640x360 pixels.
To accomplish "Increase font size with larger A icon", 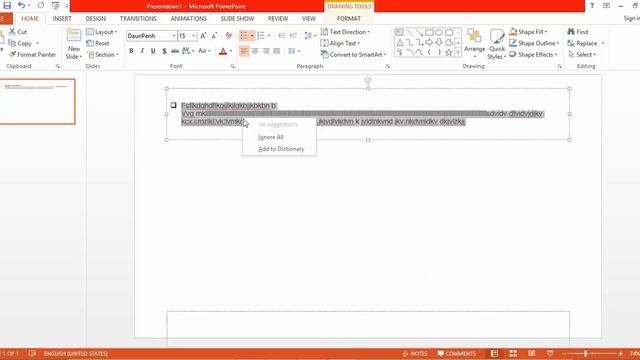I will coord(203,36).
